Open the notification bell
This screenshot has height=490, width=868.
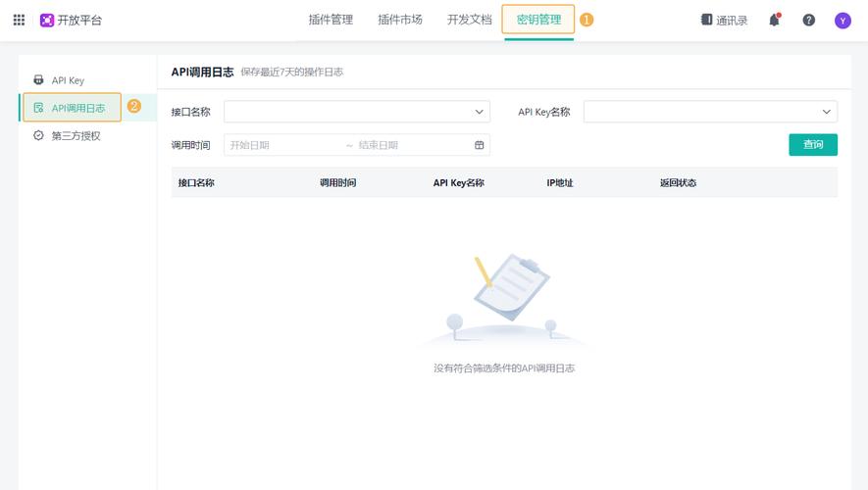775,20
